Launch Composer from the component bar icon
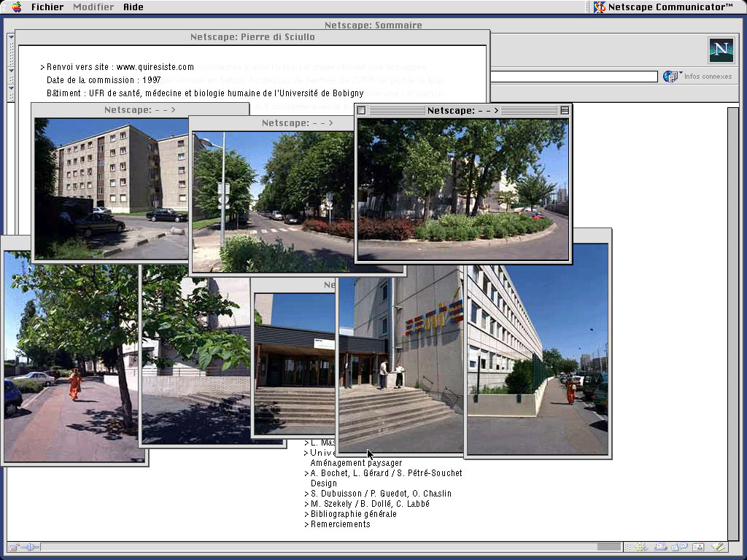747x560 pixels. click(717, 547)
